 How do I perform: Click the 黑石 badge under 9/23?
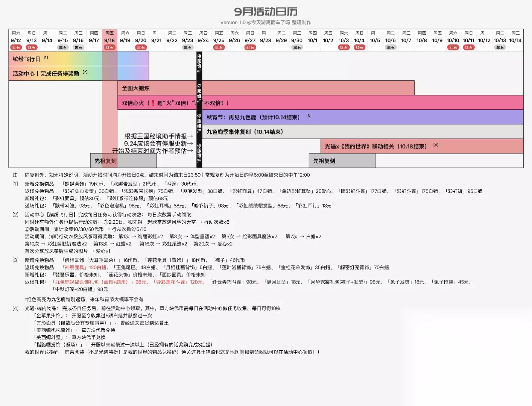coord(187,47)
